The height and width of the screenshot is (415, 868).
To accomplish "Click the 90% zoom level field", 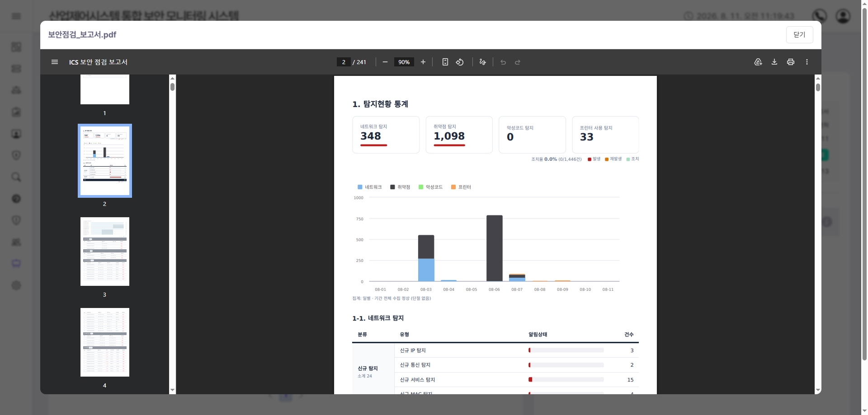I will coord(404,62).
